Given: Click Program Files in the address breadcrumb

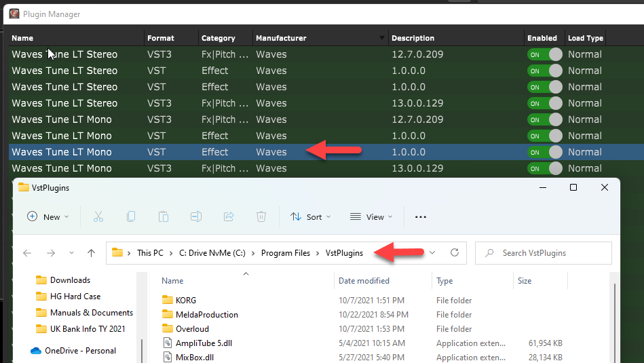Looking at the screenshot, I should pyautogui.click(x=285, y=253).
